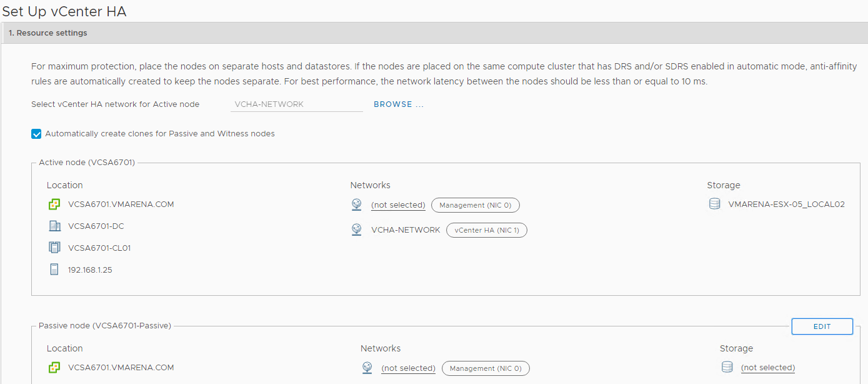The image size is (868, 384).
Task: Click the datacenter icon next to VCSA6701-DC
Action: (x=54, y=226)
